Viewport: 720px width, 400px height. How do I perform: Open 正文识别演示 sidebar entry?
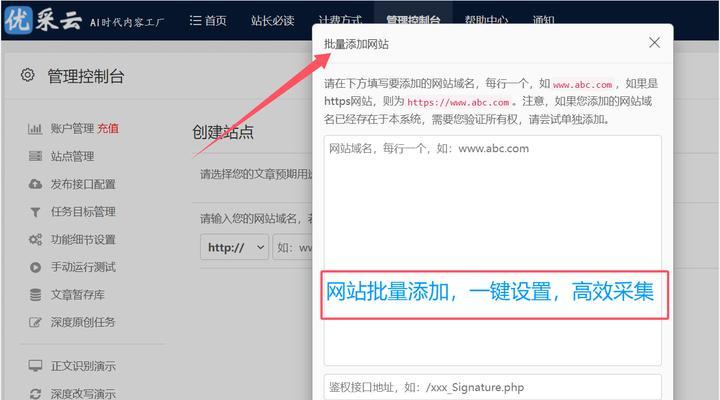pos(83,366)
